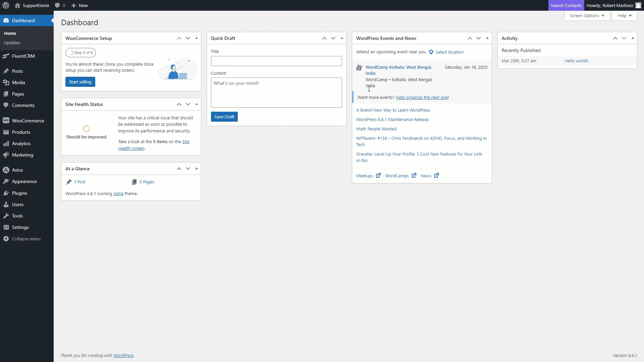Click the Products box icon in sidebar
This screenshot has width=644, height=362.
6,132
